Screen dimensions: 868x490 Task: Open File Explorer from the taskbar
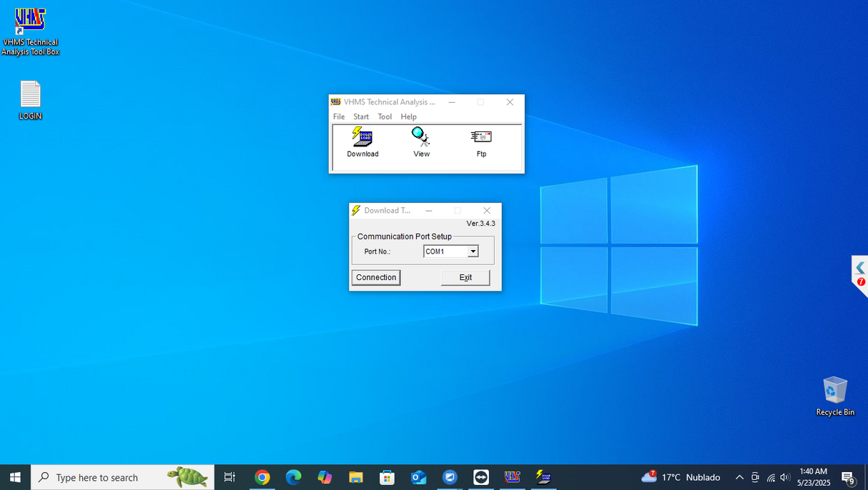[x=355, y=477]
